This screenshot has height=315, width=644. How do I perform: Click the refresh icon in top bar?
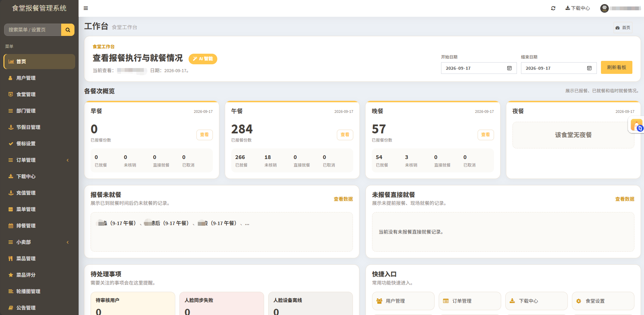point(553,8)
